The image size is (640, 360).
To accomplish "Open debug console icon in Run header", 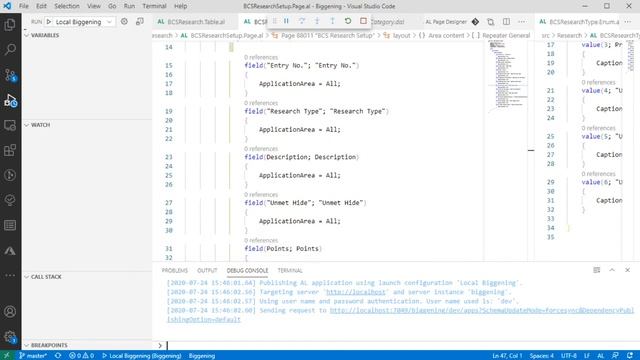I will [140, 22].
